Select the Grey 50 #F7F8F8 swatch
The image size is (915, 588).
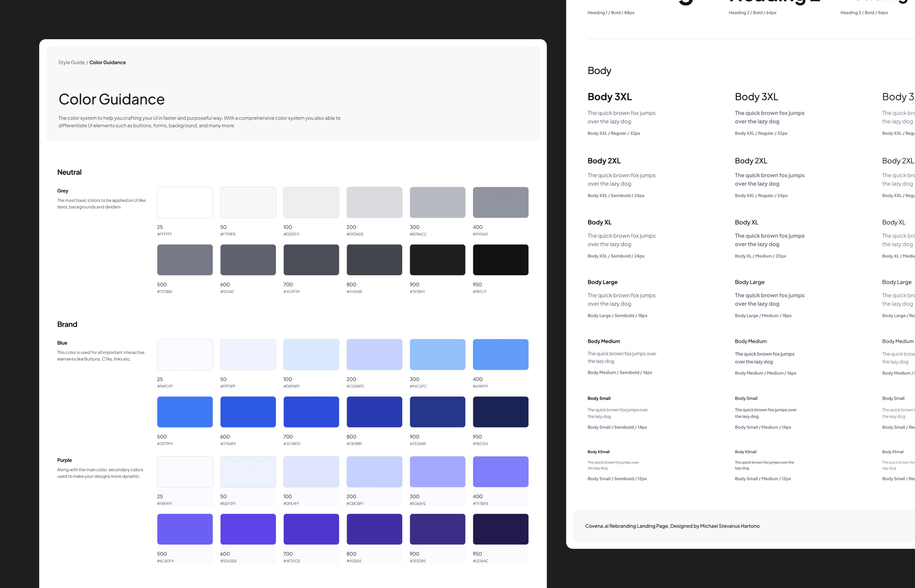(x=248, y=202)
